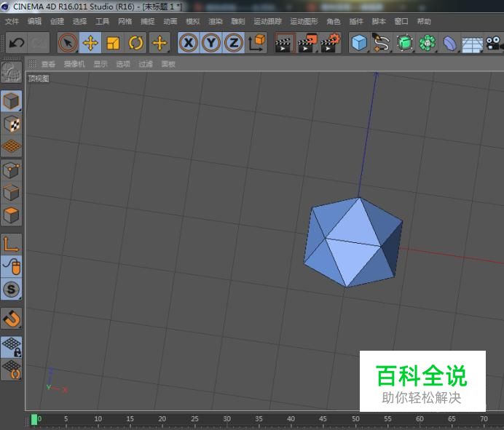Open the 运动跟踪 menu
Screen dimensions: 504x430
[x=267, y=22]
